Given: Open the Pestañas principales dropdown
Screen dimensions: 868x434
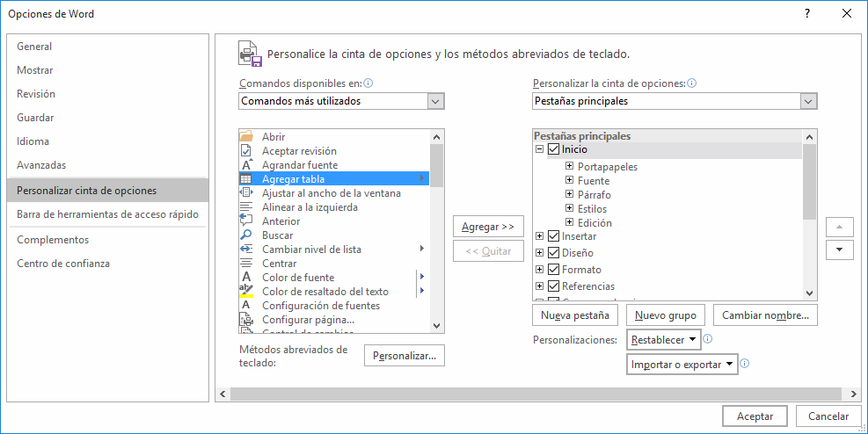Looking at the screenshot, I should pyautogui.click(x=808, y=101).
